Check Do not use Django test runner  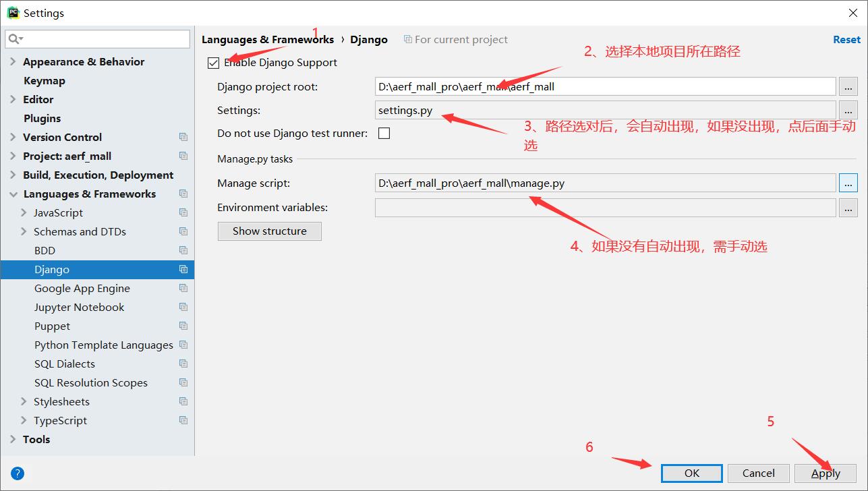(384, 134)
